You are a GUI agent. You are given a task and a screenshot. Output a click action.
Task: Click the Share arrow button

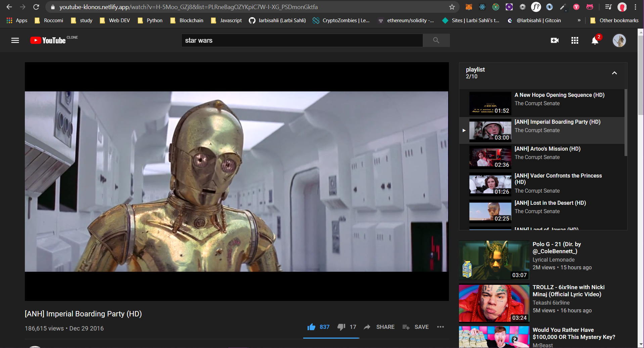point(379,327)
